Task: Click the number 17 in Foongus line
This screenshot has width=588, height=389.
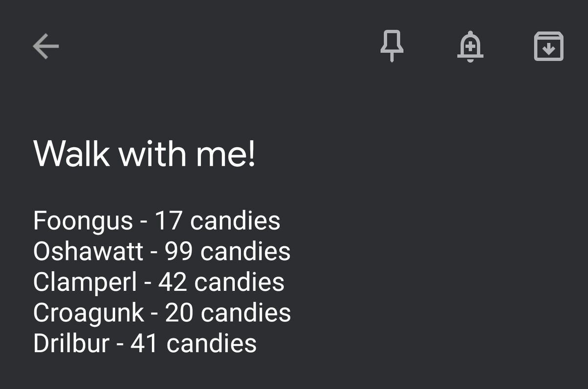Action: [169, 221]
